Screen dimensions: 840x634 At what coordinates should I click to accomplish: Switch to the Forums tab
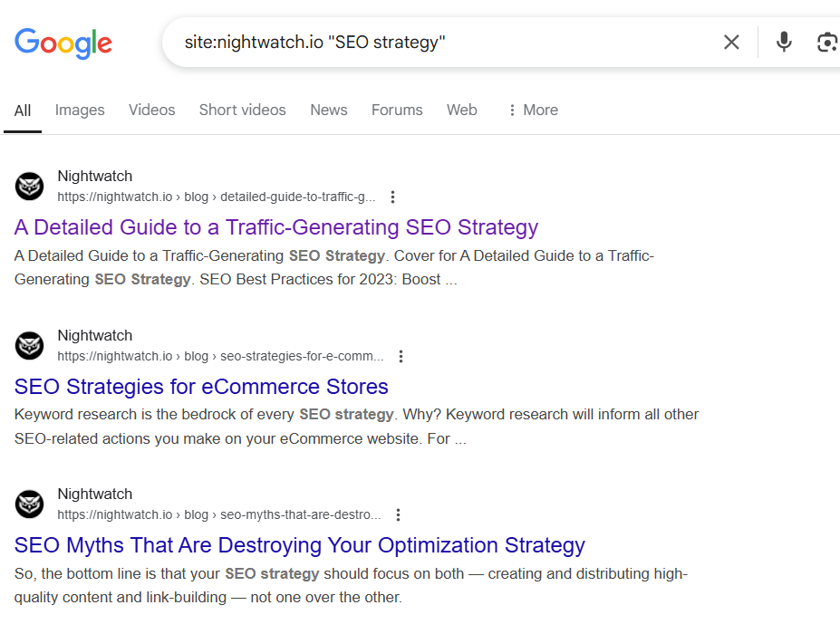tap(396, 110)
